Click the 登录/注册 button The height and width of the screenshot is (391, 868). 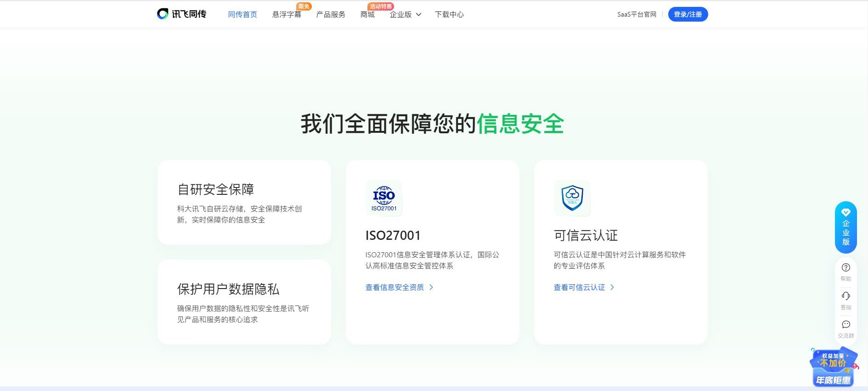(688, 14)
